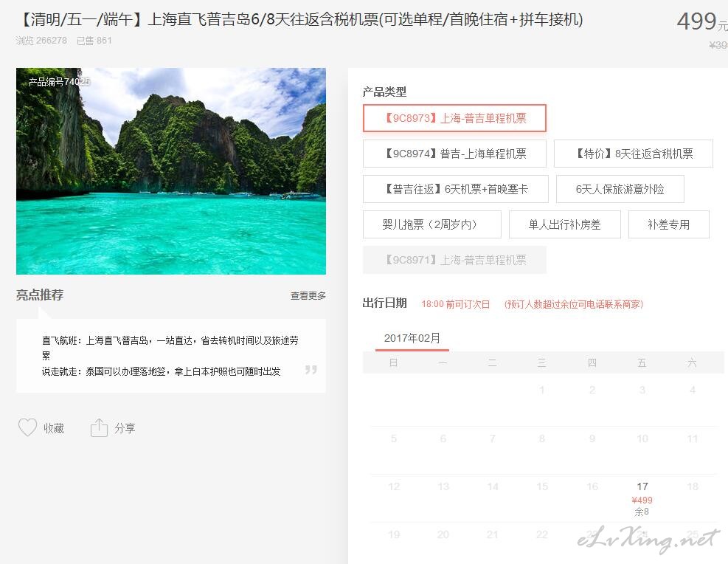
Task: Click 18:00 前可订次日 notice
Action: 456,304
